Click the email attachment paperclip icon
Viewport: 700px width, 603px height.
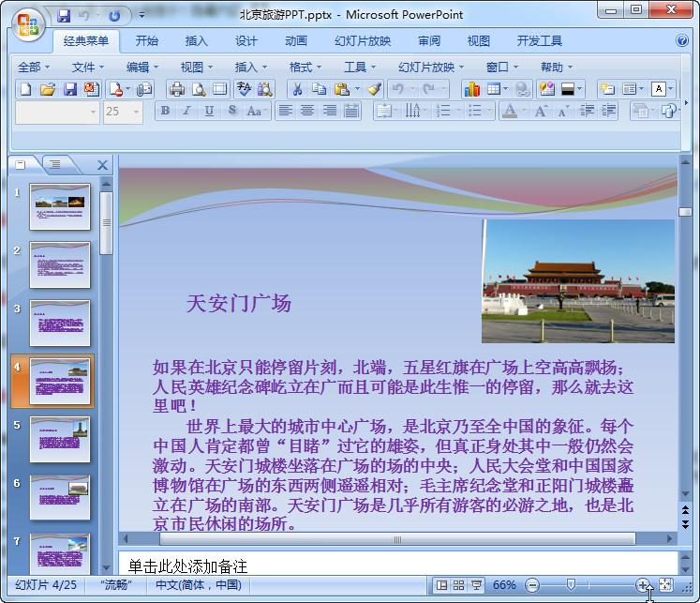point(144,90)
